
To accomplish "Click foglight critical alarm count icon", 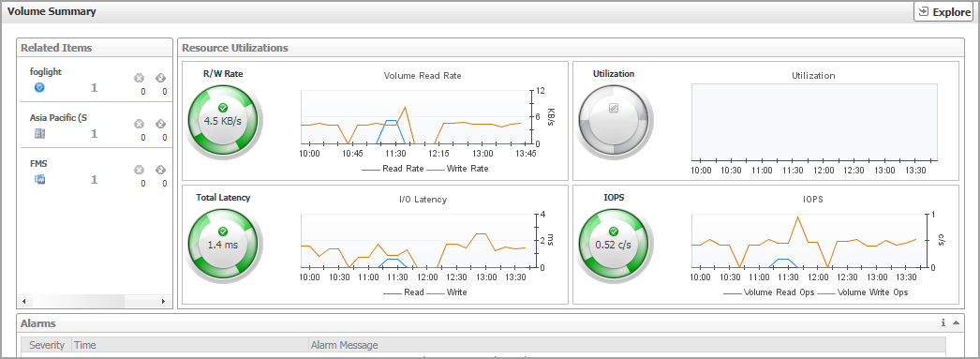I will (140, 78).
